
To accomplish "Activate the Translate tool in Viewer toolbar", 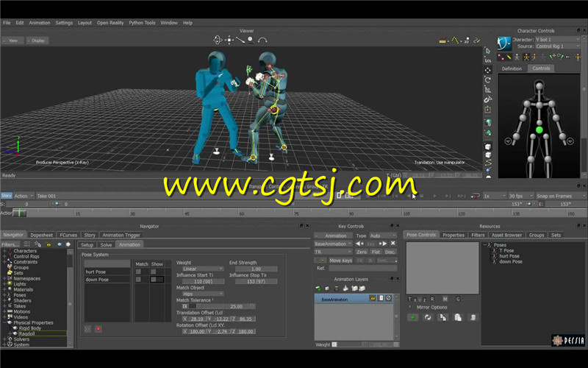I will 487,70.
